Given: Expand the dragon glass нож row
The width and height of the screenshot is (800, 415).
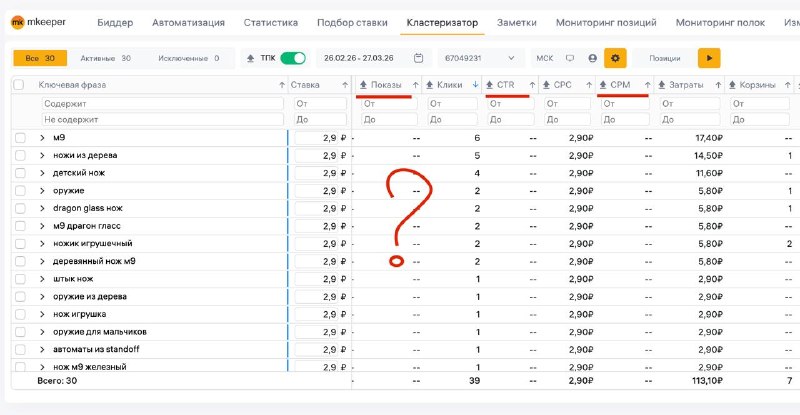Looking at the screenshot, I should pos(42,208).
